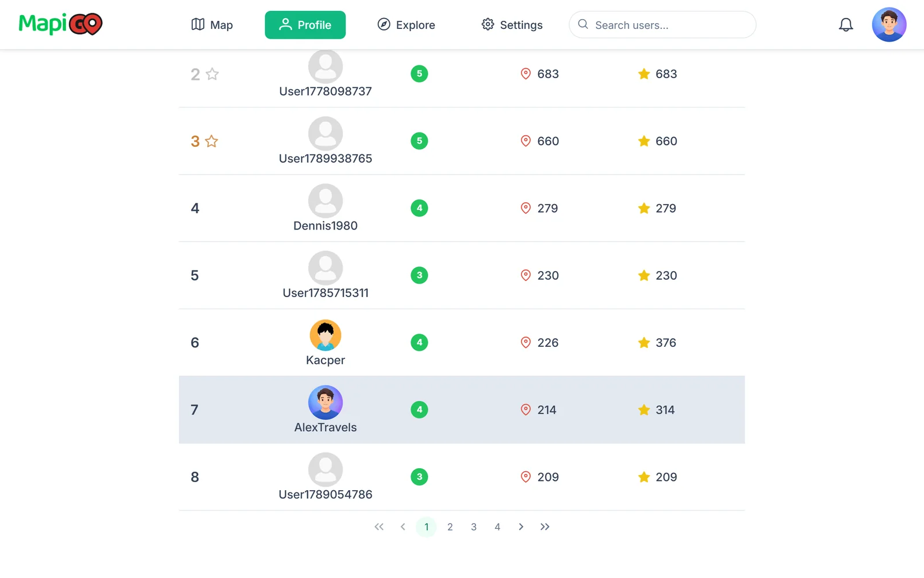Open User1789054786's avatar
The width and height of the screenshot is (924, 578).
tap(326, 469)
